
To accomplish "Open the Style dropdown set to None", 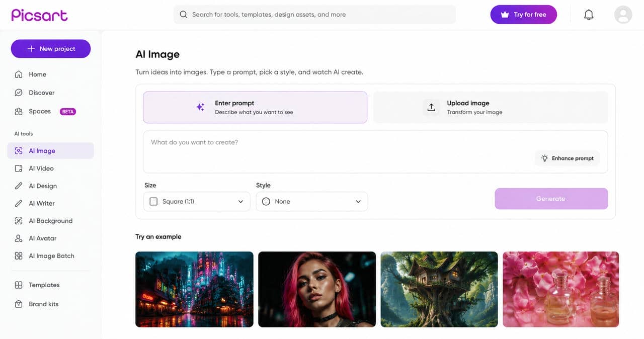I will 312,201.
